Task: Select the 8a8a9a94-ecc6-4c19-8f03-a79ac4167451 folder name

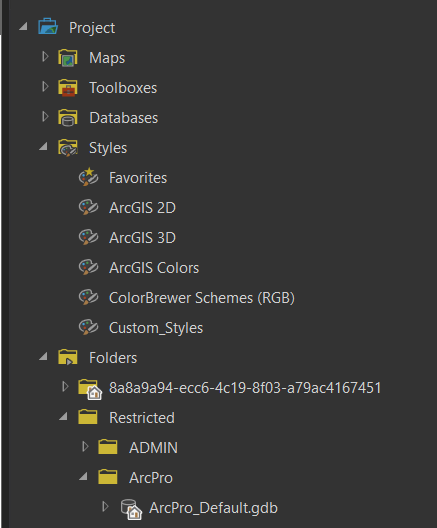Action: 245,388
